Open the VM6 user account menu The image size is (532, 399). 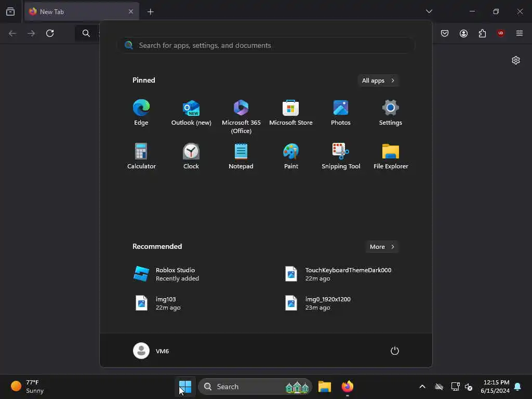point(151,351)
